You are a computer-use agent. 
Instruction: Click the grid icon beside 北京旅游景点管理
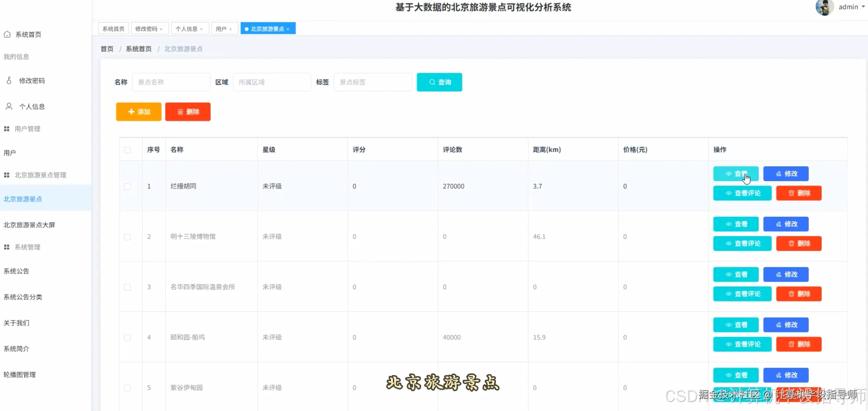[7, 175]
